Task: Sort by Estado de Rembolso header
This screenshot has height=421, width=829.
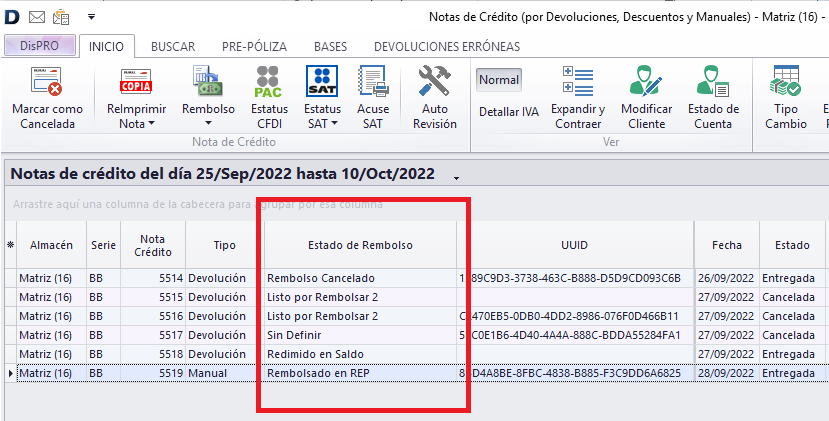Action: click(361, 245)
